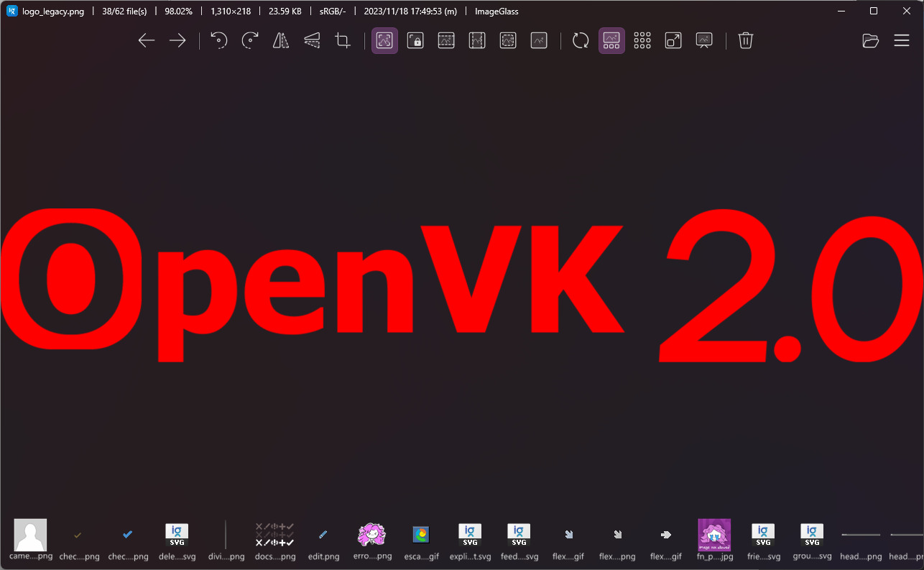Click the 2023/11/18 modified date
The width and height of the screenshot is (924, 570).
coord(410,12)
